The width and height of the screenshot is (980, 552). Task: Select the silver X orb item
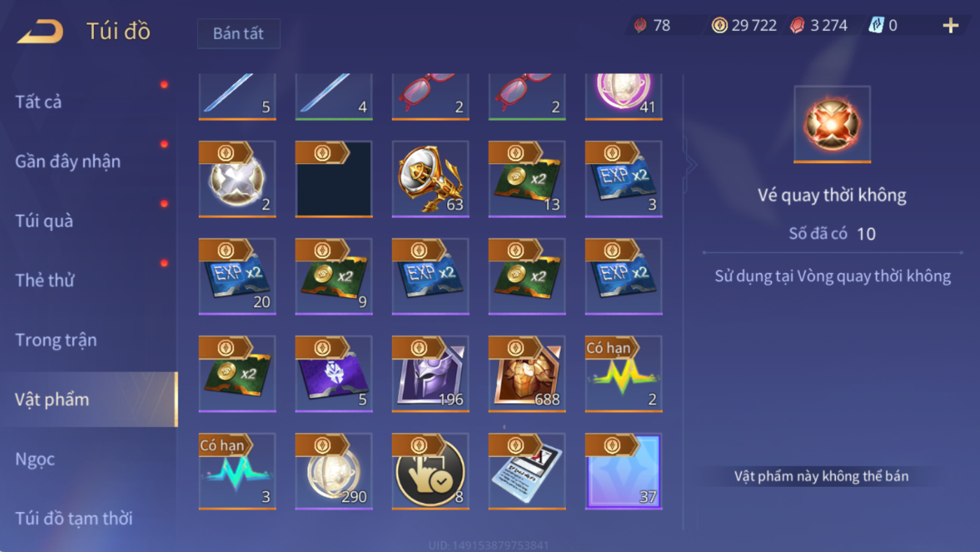pos(237,179)
